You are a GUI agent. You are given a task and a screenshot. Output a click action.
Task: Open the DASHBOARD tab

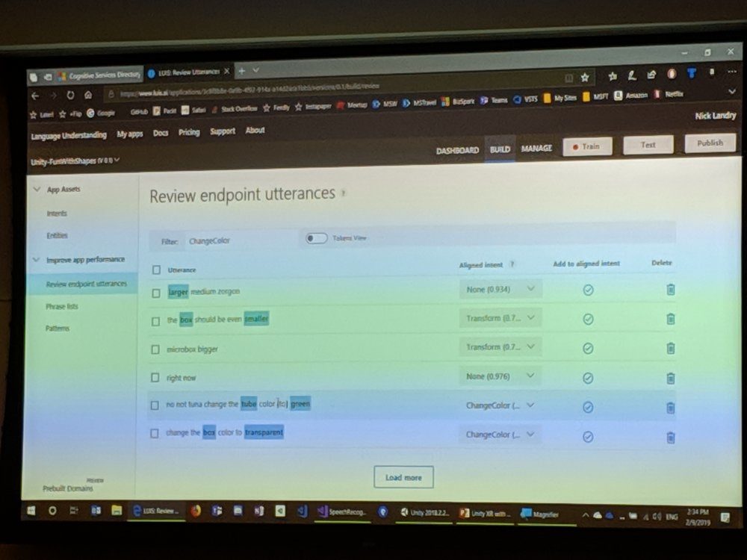pyautogui.click(x=457, y=150)
